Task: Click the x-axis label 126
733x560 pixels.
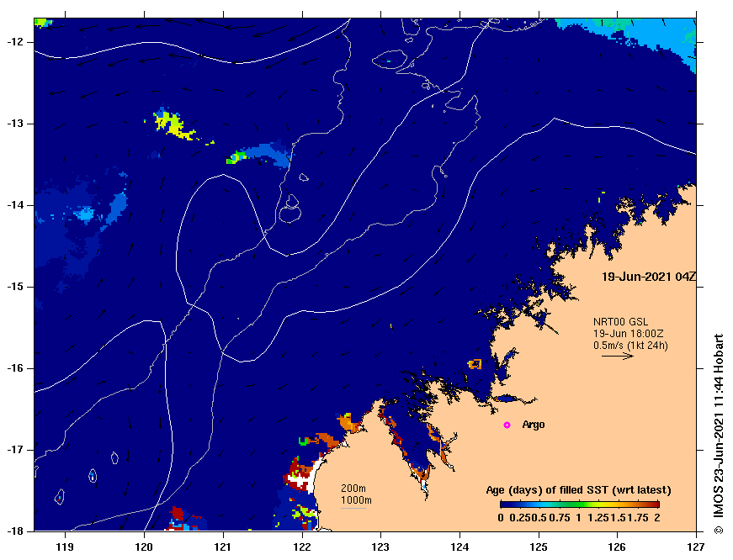Action: click(x=618, y=547)
